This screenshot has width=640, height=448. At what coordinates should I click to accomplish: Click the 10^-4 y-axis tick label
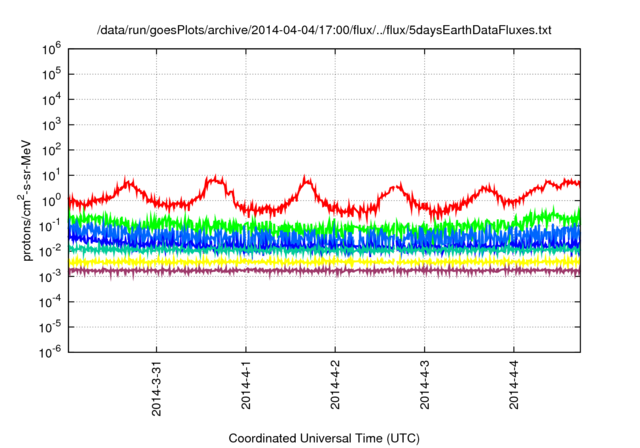(x=50, y=302)
